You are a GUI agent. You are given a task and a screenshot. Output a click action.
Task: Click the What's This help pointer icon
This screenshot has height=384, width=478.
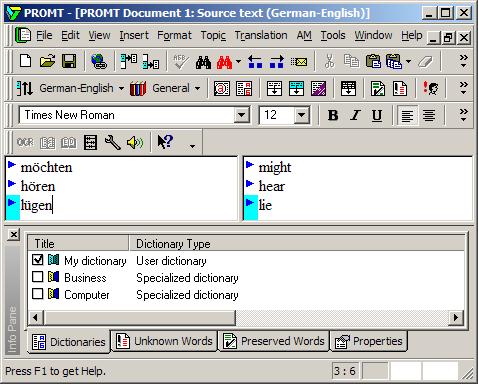click(165, 142)
